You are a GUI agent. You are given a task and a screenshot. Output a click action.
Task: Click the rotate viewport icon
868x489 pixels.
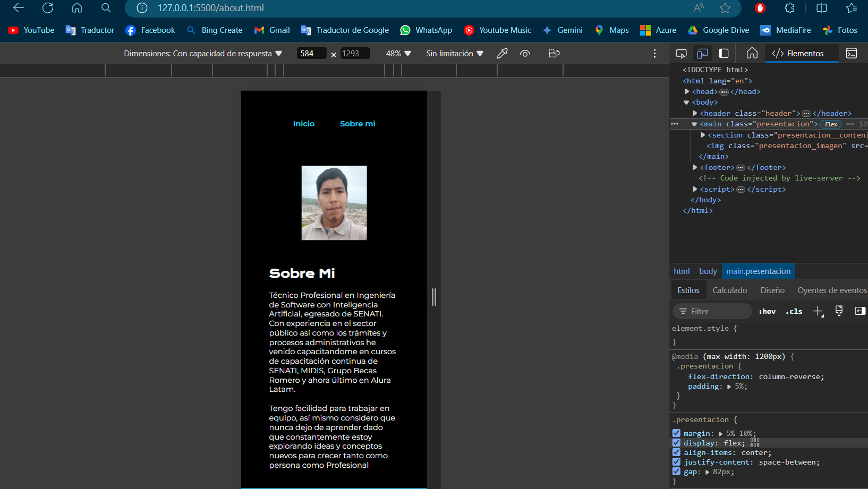[x=554, y=54]
